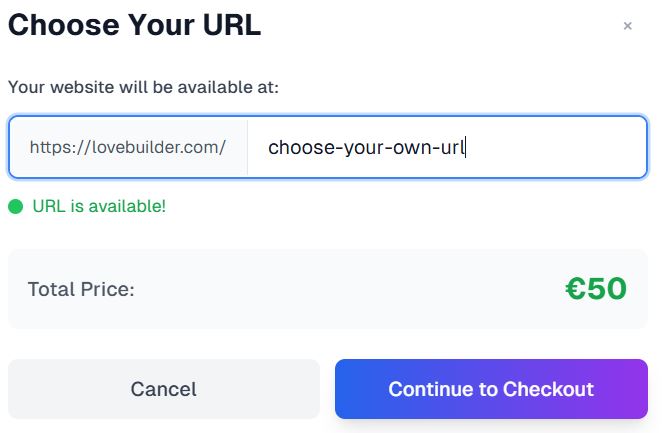The width and height of the screenshot is (663, 433).
Task: Click the euro sign in the total
Action: (575, 289)
